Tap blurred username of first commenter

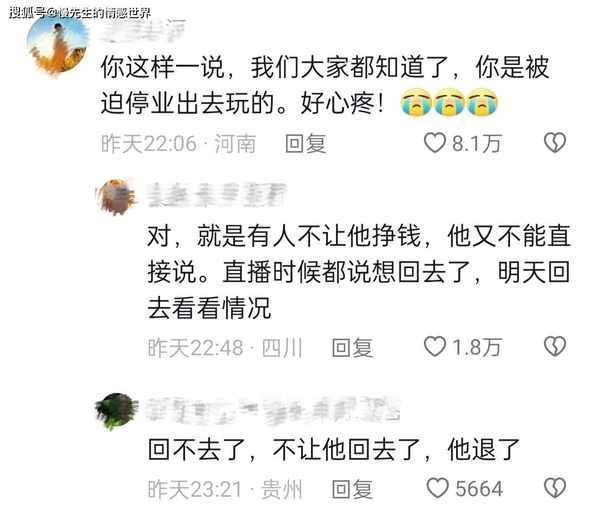coord(143,31)
